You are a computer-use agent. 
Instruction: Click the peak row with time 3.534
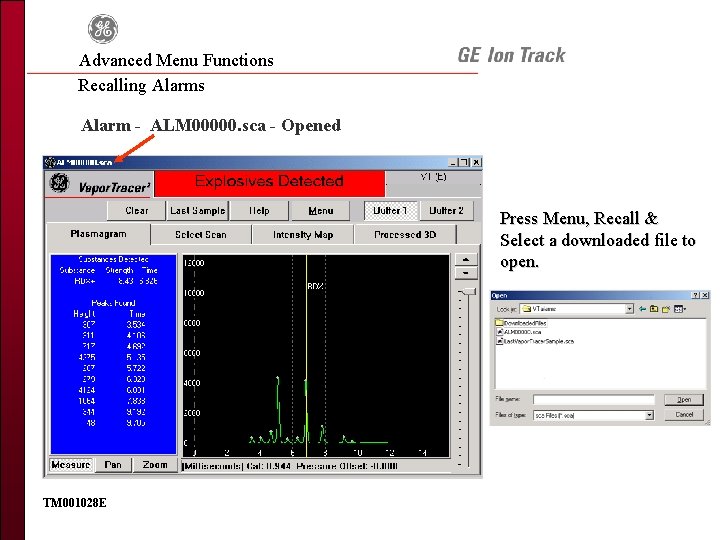click(x=112, y=325)
